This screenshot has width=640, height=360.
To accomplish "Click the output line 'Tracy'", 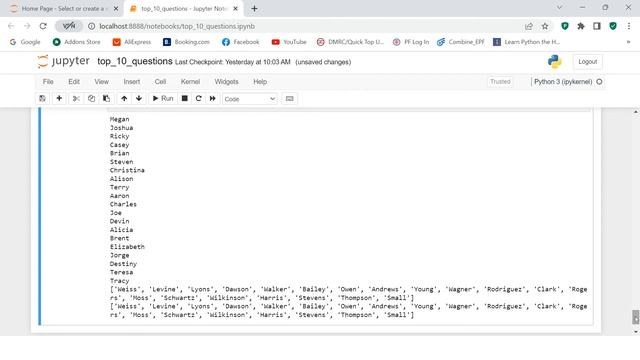I will 120,281.
